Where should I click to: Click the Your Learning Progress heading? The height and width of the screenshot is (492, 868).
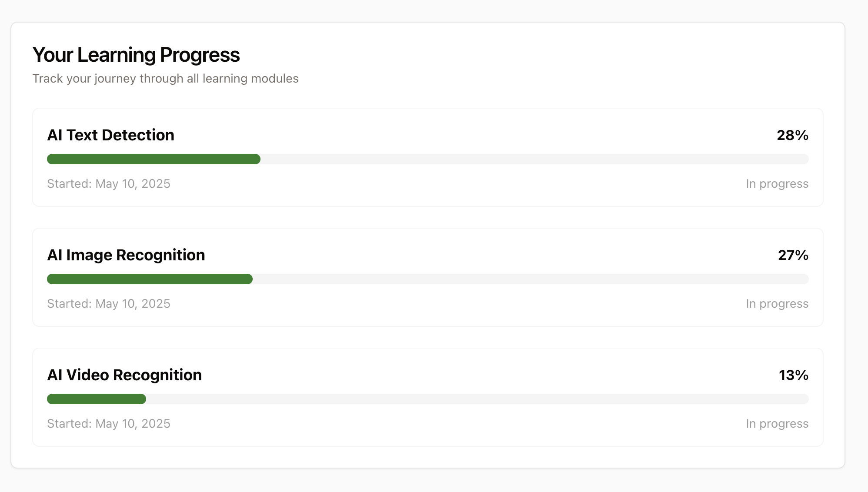click(136, 55)
